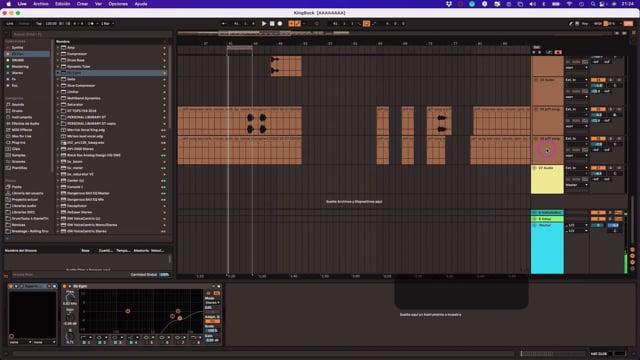Open the Ver menu
The image size is (640, 360).
tap(98, 4)
